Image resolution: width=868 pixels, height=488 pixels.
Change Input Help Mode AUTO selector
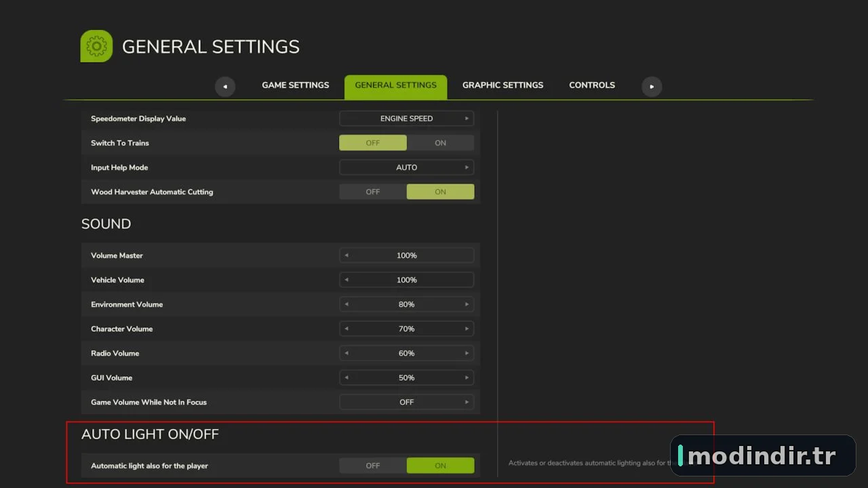tap(407, 167)
